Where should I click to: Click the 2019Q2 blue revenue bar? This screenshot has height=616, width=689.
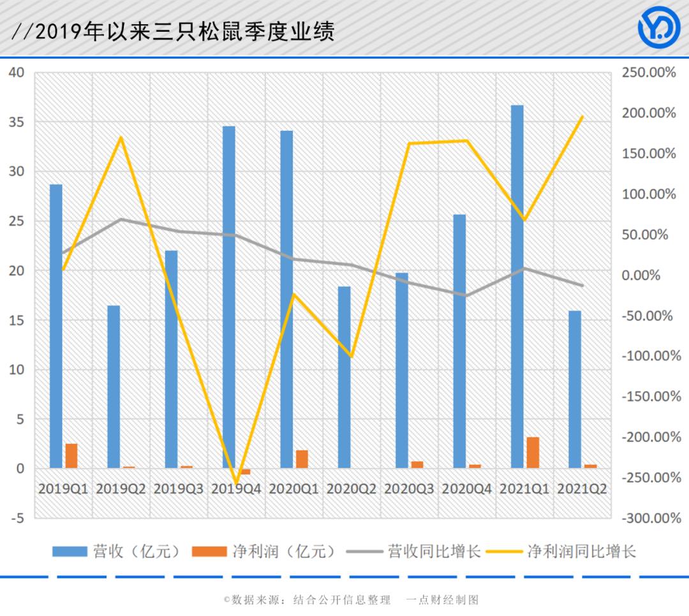click(114, 386)
